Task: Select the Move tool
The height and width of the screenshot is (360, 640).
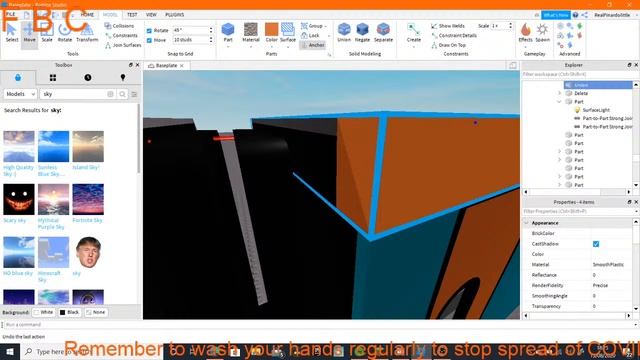Action: coord(29,33)
